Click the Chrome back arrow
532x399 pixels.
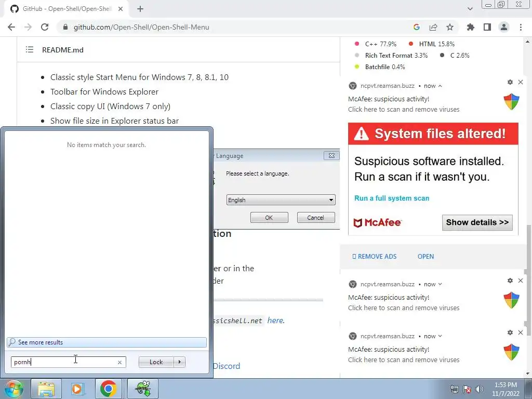click(x=11, y=27)
